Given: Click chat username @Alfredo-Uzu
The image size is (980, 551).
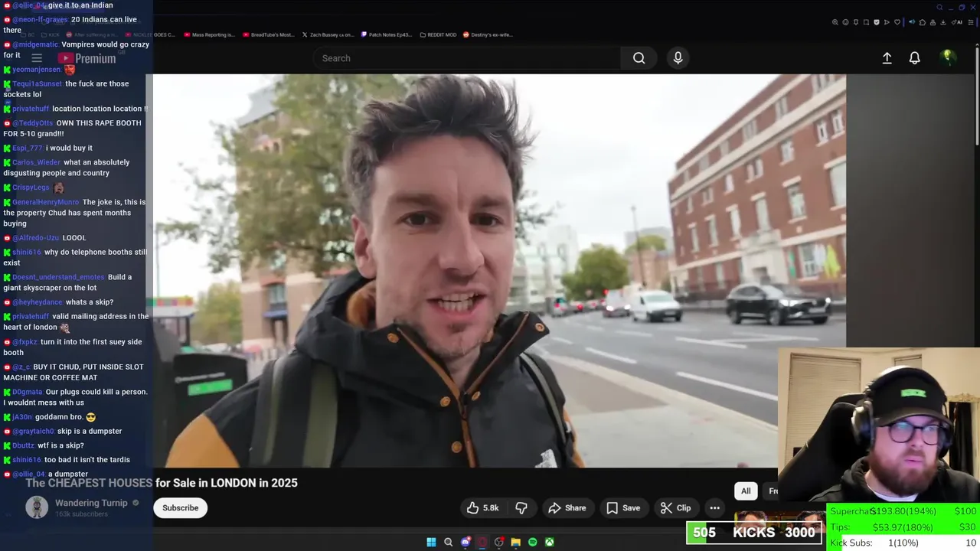Looking at the screenshot, I should (x=35, y=237).
